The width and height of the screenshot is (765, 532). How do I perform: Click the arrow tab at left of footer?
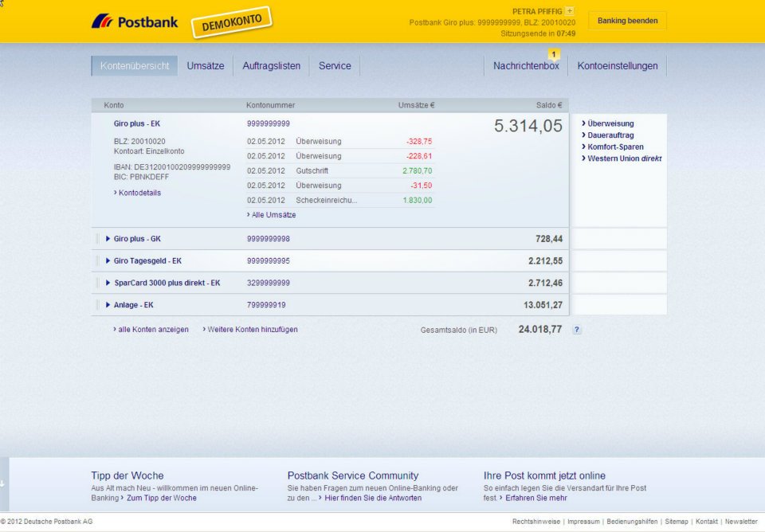(3, 483)
